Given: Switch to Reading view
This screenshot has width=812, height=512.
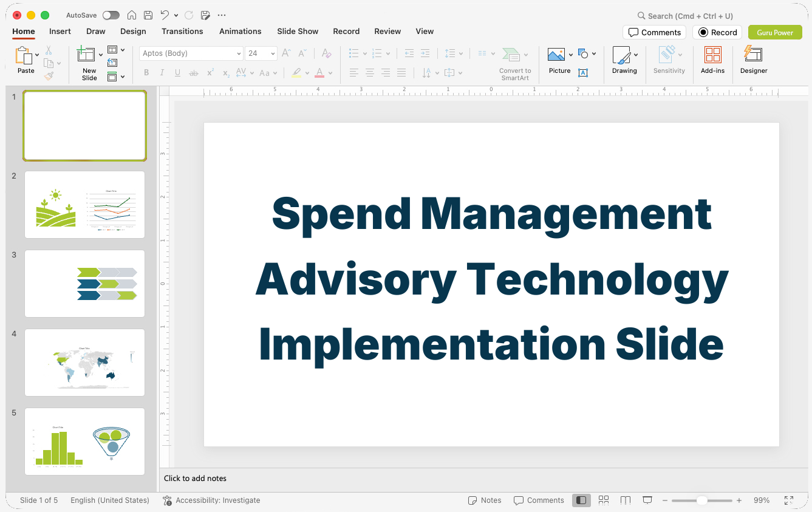Looking at the screenshot, I should (x=626, y=500).
